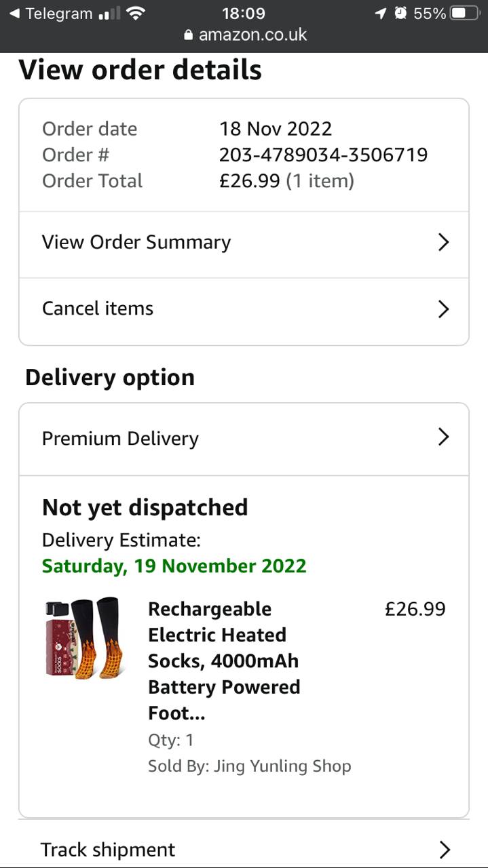Click the Wi-Fi status icon
This screenshot has width=488, height=868.
[136, 14]
